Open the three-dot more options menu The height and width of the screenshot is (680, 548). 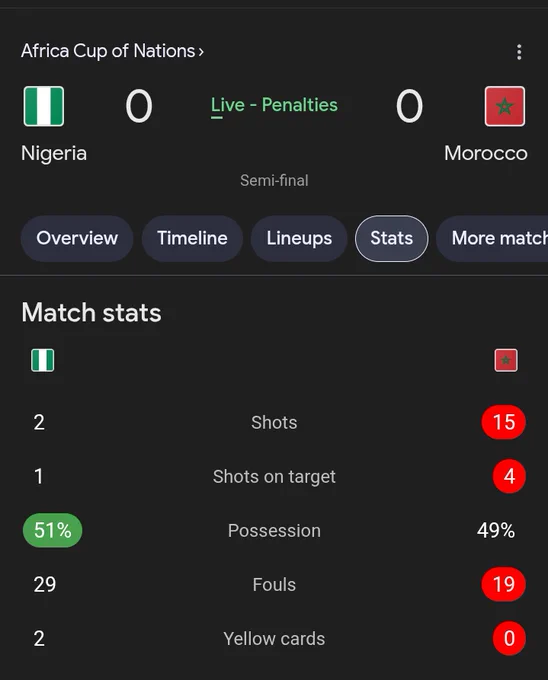click(x=519, y=52)
